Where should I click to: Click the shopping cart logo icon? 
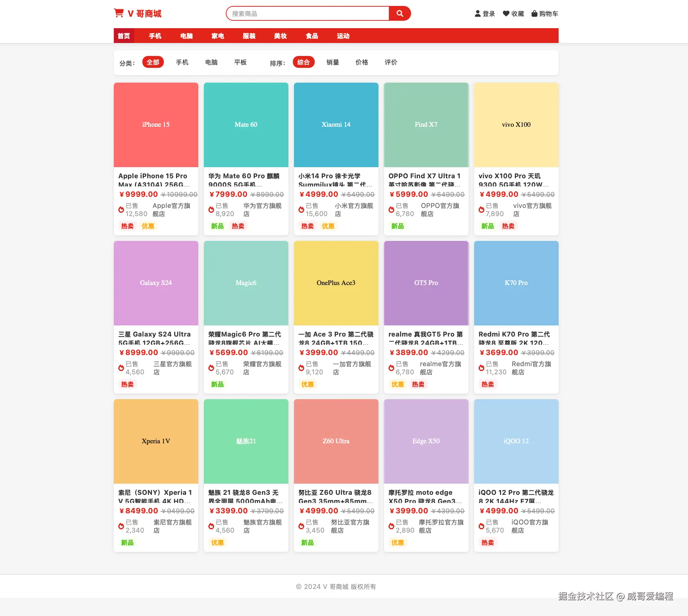click(119, 13)
